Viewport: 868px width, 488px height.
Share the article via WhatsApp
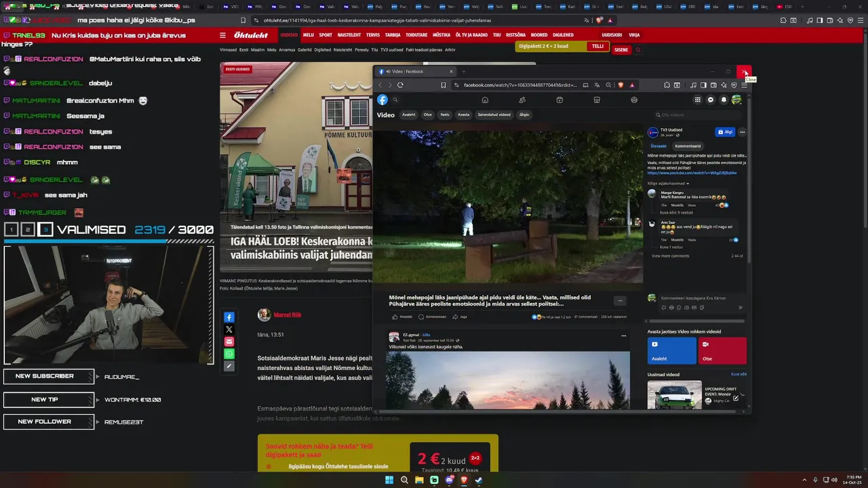click(229, 354)
